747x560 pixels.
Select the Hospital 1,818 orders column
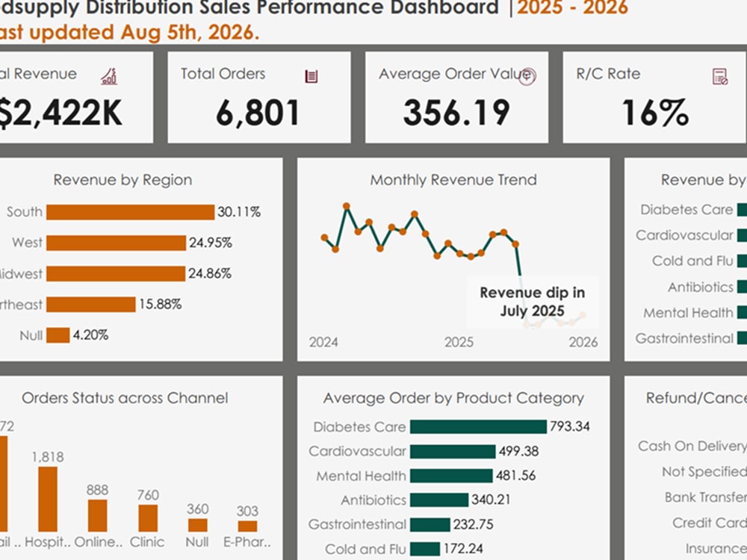(x=48, y=499)
